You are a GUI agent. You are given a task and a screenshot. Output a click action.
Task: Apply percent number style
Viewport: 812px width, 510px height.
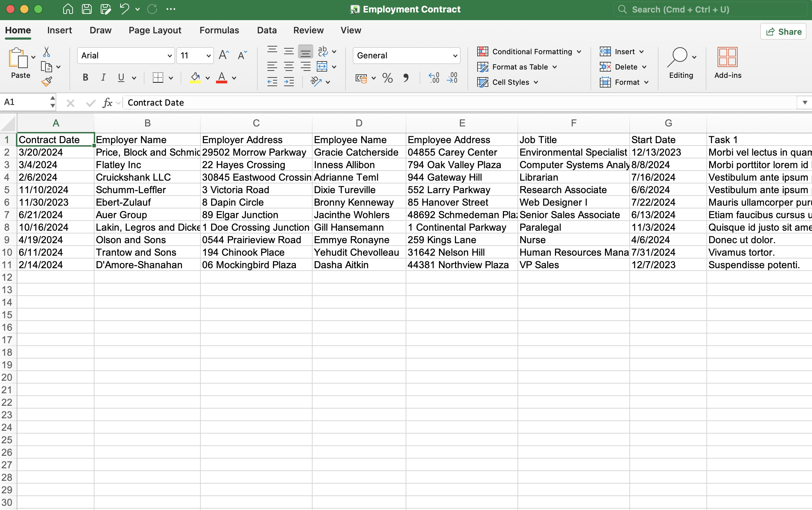[387, 78]
